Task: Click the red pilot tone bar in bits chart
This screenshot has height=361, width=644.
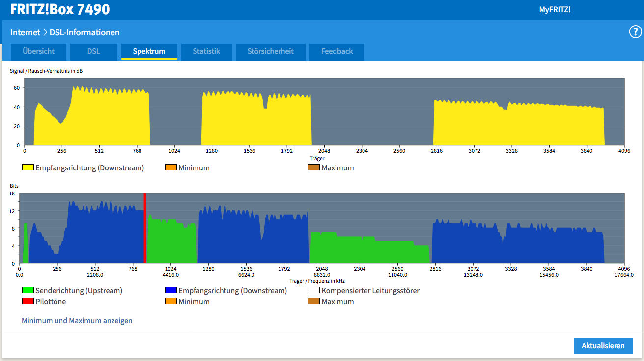Action: click(x=145, y=228)
